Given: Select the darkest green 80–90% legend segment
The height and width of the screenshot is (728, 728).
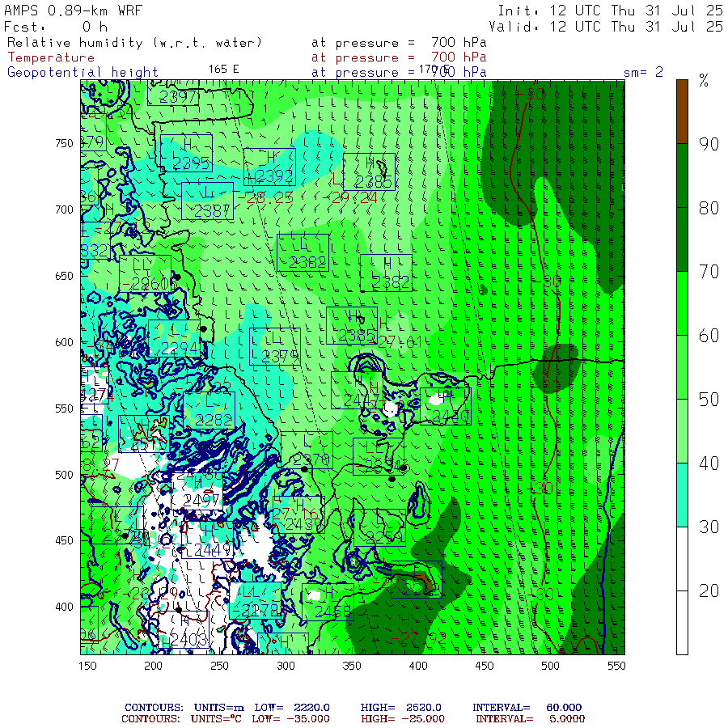Looking at the screenshot, I should point(682,176).
